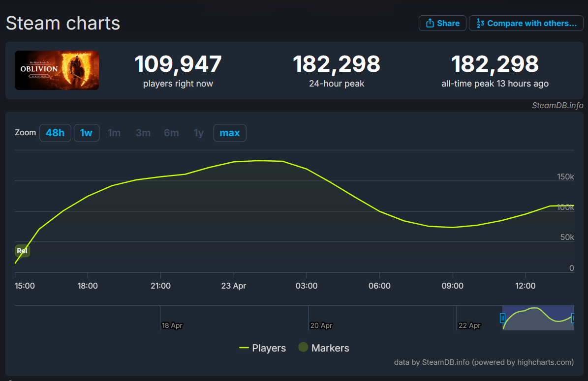Click the 182,298 24-hour peak number
The height and width of the screenshot is (381, 588).
(337, 64)
